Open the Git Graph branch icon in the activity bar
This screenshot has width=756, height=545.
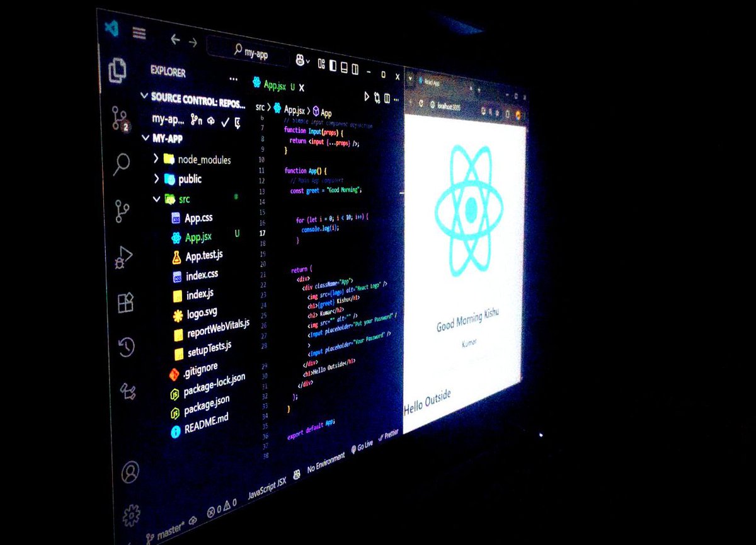122,212
